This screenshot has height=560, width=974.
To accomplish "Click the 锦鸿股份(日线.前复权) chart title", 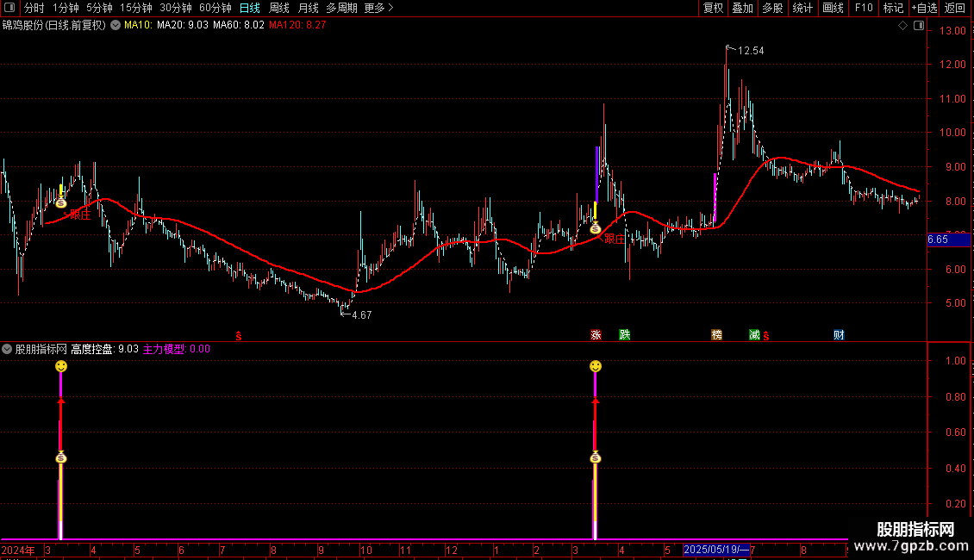I will (54, 25).
